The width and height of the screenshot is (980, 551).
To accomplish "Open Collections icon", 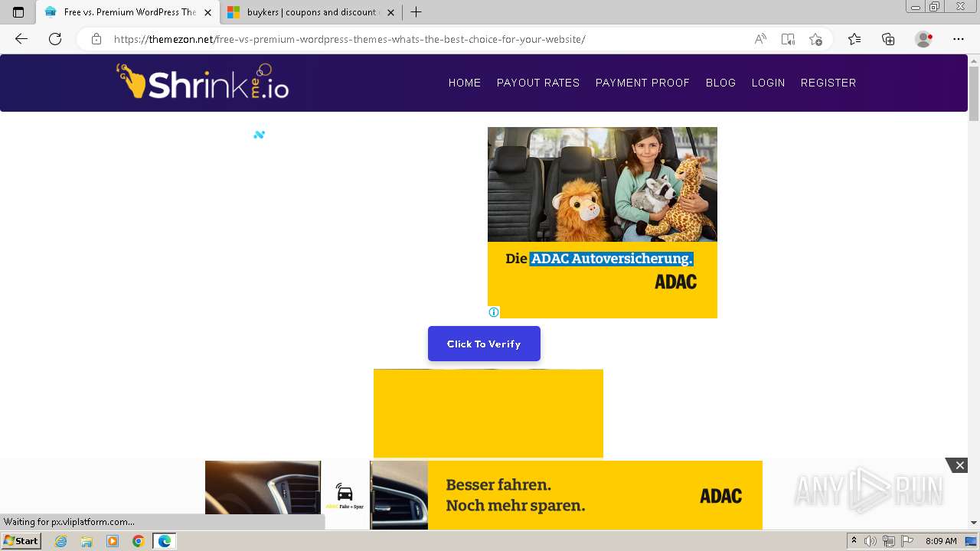I will (x=888, y=39).
